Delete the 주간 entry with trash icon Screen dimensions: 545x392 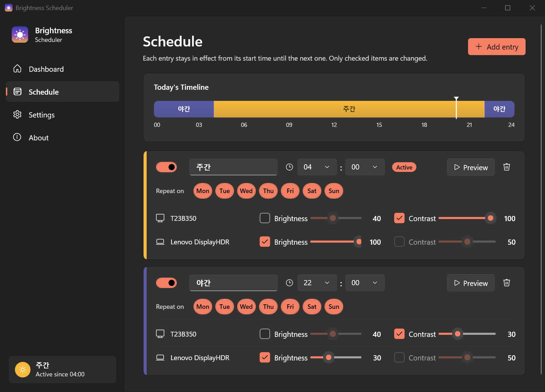pyautogui.click(x=507, y=167)
